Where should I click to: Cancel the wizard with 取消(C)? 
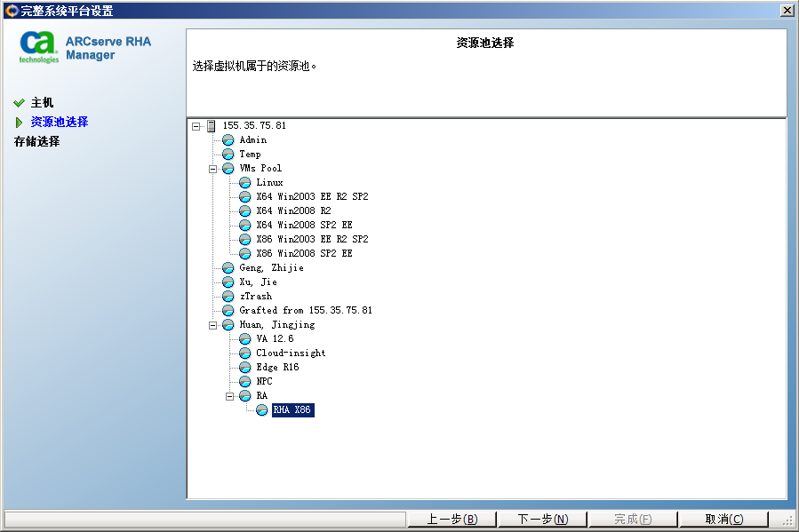pyautogui.click(x=724, y=520)
